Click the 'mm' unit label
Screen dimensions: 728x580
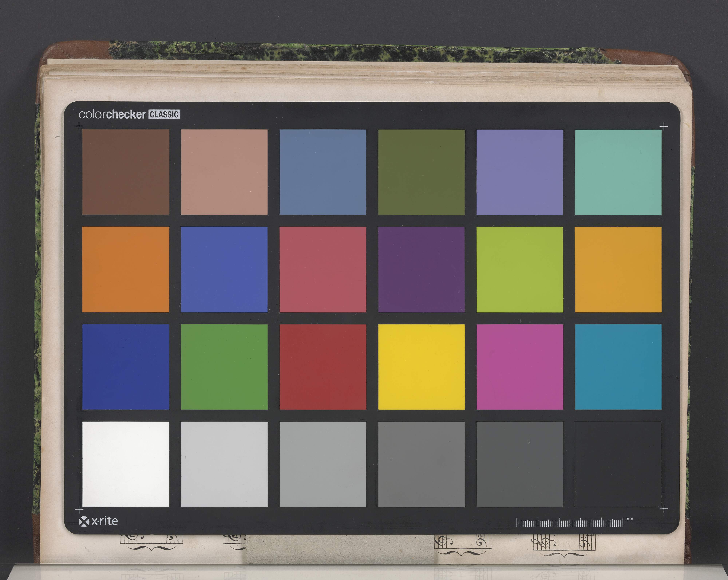click(629, 518)
